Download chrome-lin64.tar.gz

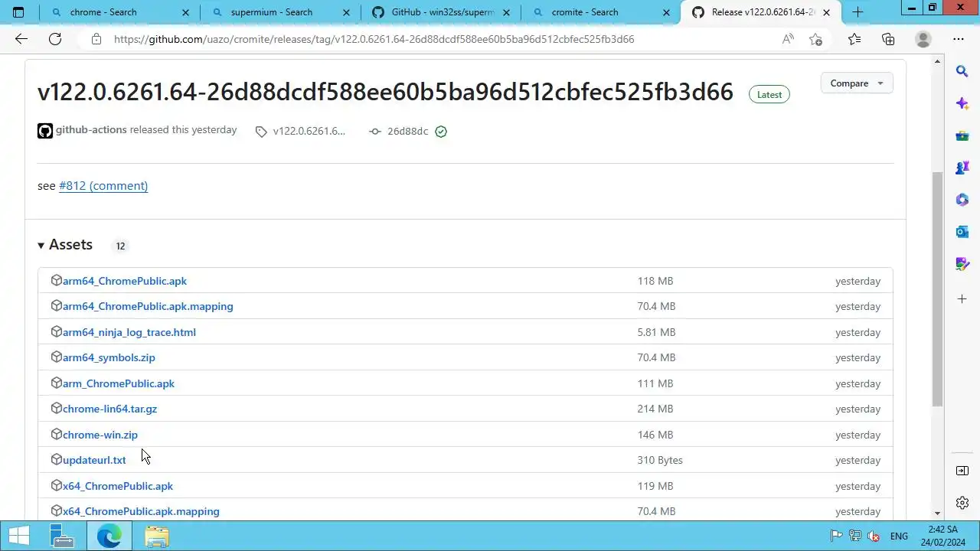tap(109, 409)
